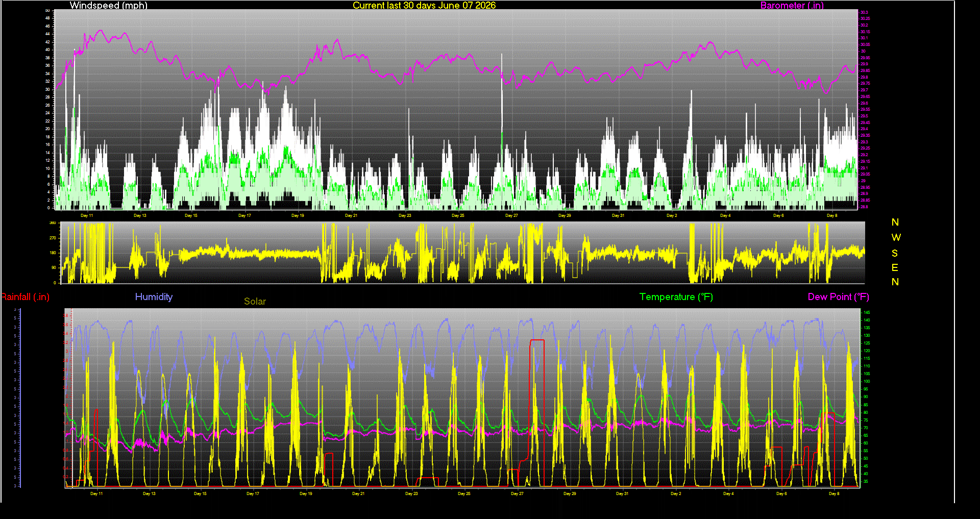This screenshot has width=980, height=519.
Task: Click the "Current last 30 days June 07 2026" title
Action: point(424,6)
